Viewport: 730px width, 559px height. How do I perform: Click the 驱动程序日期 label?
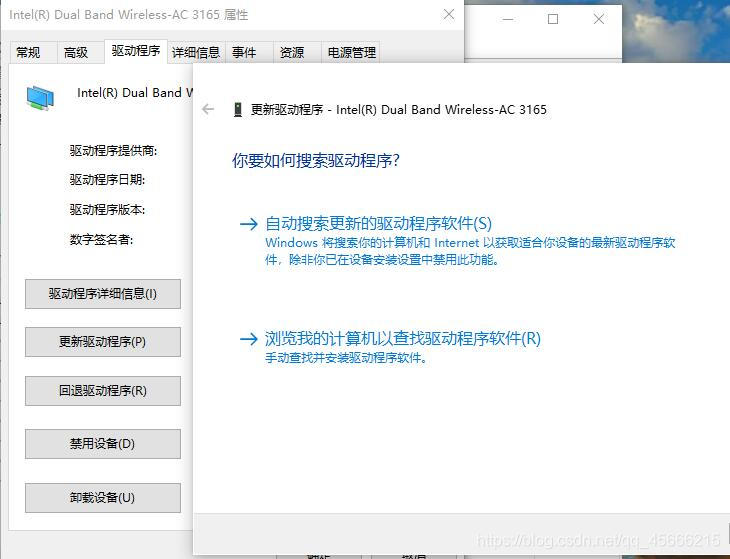pyautogui.click(x=108, y=180)
